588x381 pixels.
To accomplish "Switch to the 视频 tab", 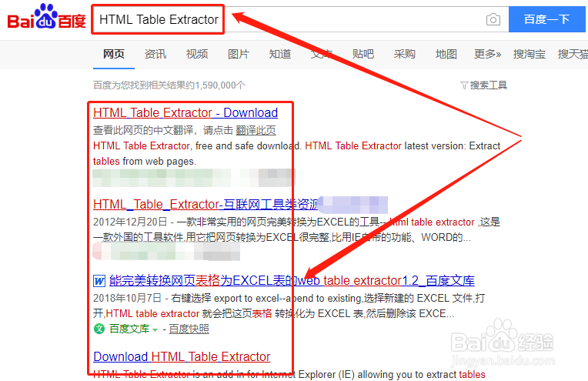I will [197, 55].
